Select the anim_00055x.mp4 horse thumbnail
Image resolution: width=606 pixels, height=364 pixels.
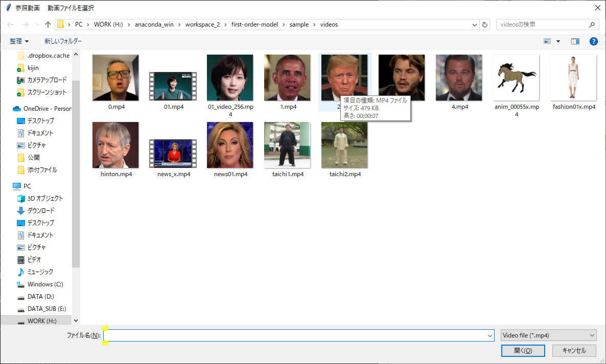click(x=516, y=78)
